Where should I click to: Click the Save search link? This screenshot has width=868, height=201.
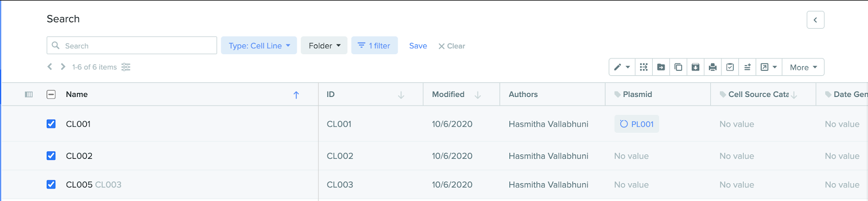click(418, 46)
